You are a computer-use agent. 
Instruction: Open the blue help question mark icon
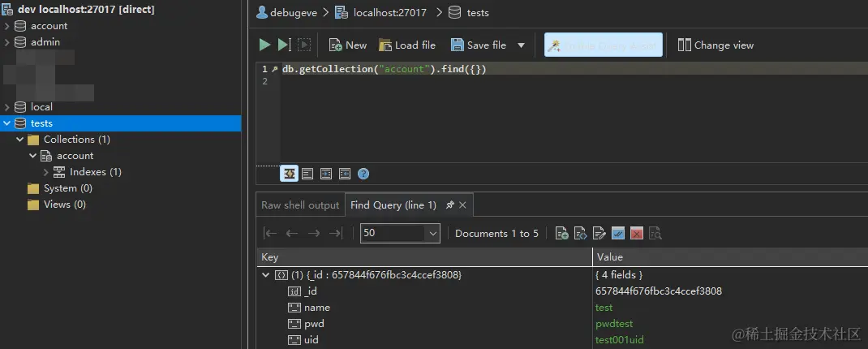pyautogui.click(x=363, y=174)
